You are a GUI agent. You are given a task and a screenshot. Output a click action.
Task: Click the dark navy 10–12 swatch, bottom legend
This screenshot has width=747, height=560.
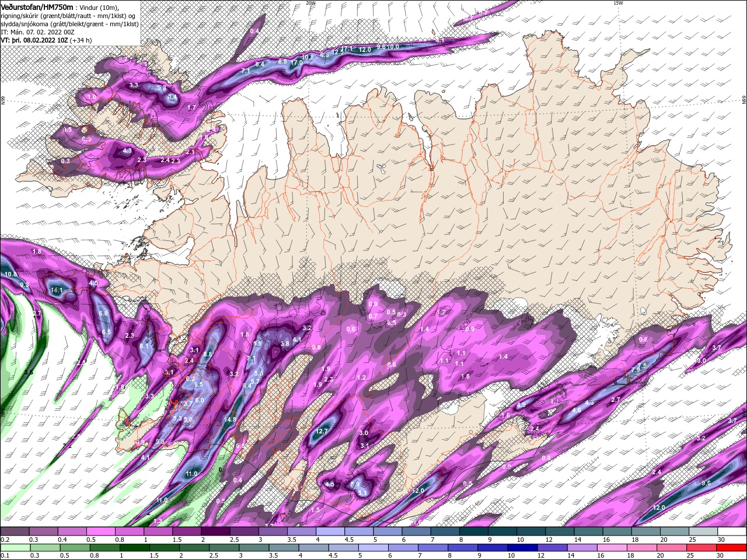[x=521, y=548]
